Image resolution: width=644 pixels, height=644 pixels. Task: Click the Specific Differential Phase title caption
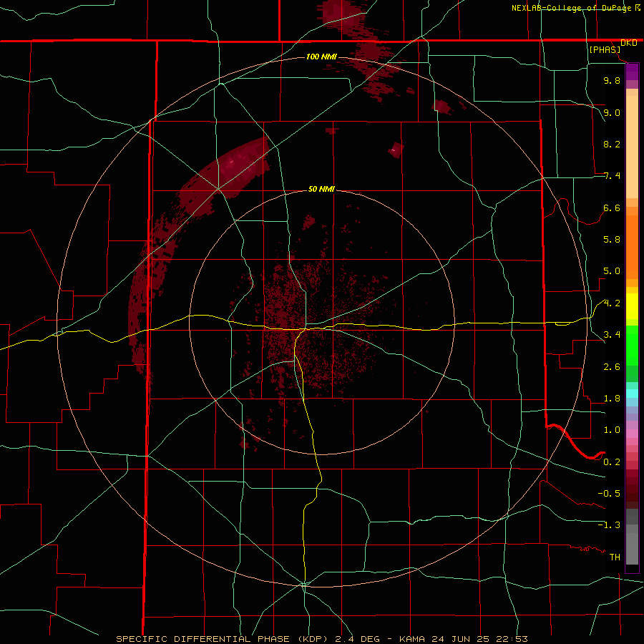pyautogui.click(x=321, y=639)
